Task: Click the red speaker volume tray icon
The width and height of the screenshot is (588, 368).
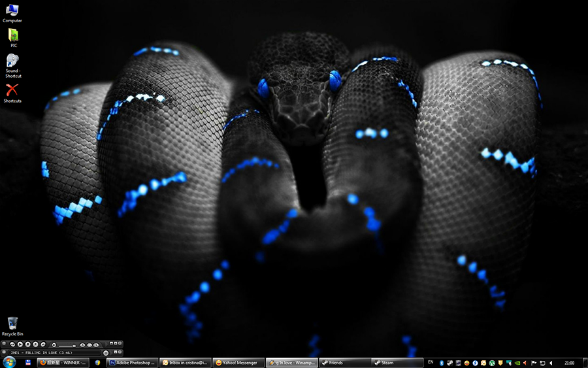Action: [x=525, y=363]
